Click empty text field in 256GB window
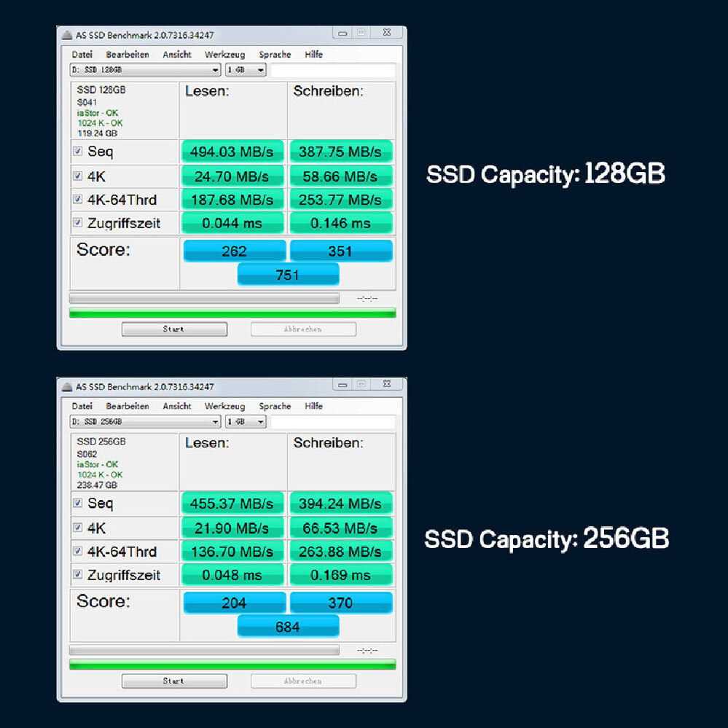Image resolution: width=728 pixels, height=728 pixels. [x=333, y=422]
